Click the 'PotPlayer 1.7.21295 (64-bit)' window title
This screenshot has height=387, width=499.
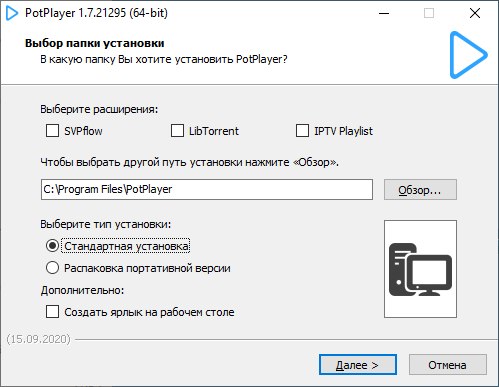(96, 13)
